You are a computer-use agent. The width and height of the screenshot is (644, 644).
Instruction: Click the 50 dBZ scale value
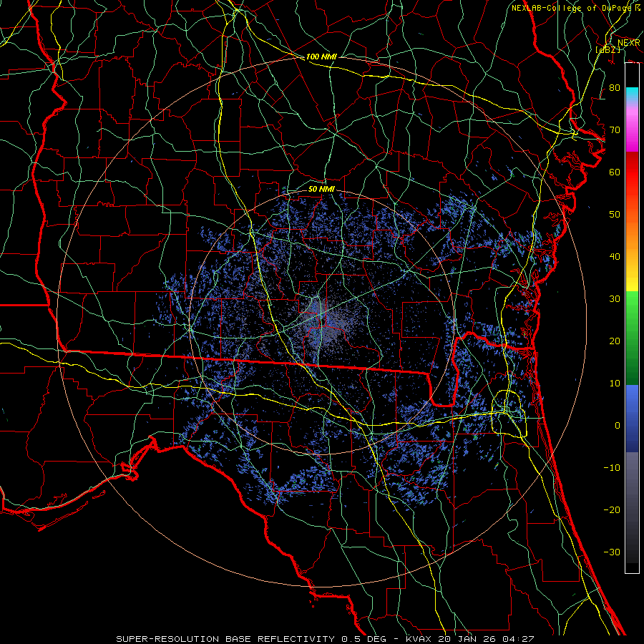[x=615, y=215]
